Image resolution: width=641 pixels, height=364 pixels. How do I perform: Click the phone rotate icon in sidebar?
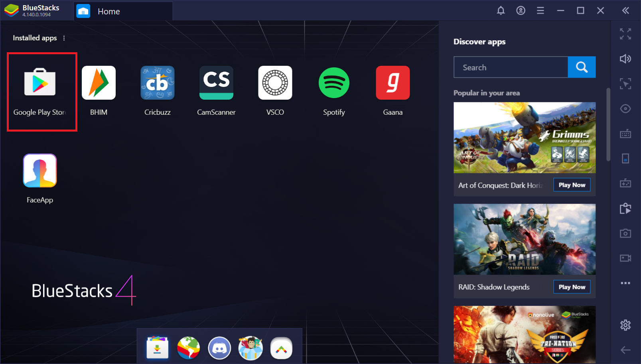coord(625,159)
